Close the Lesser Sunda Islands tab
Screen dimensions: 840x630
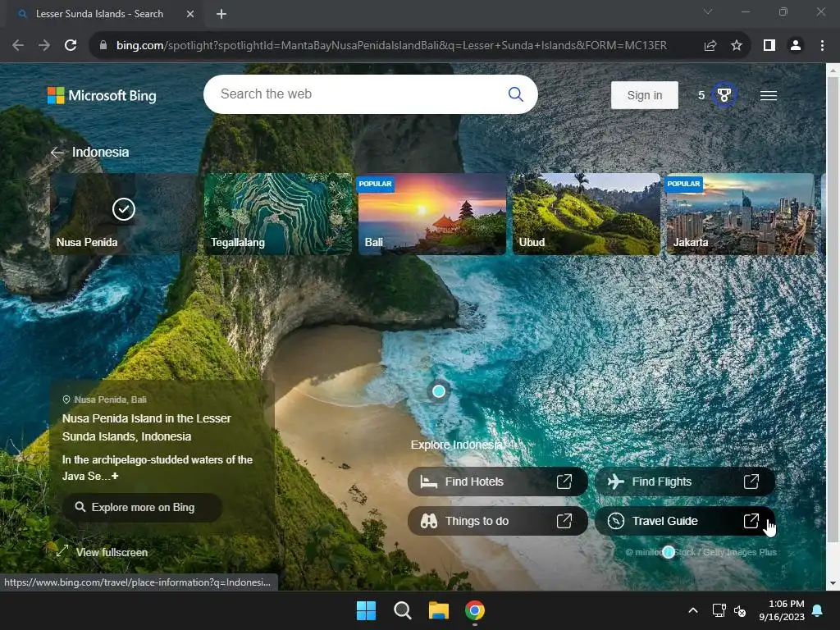point(190,14)
